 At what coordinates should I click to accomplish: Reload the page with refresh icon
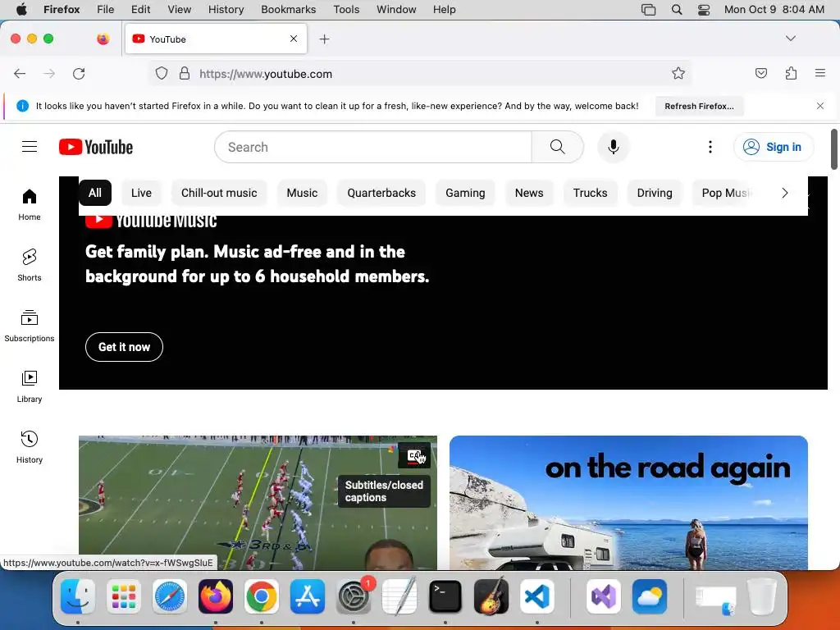79,73
